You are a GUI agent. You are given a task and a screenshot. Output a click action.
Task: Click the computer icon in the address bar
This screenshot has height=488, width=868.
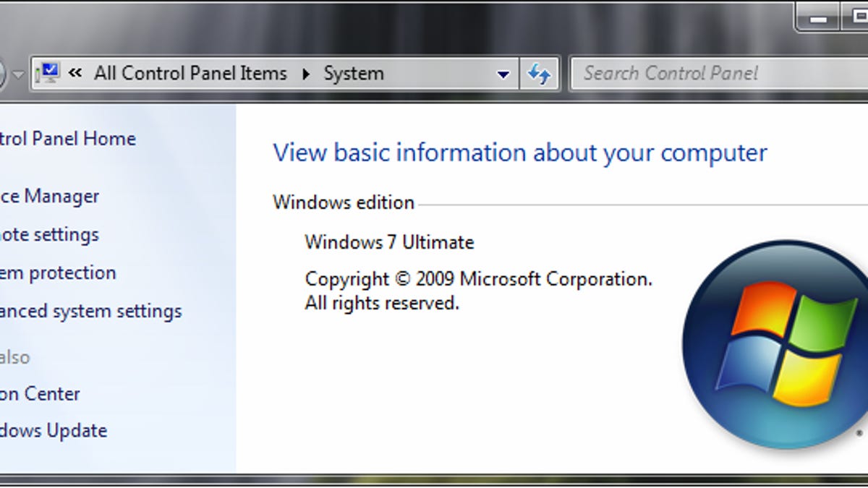49,73
